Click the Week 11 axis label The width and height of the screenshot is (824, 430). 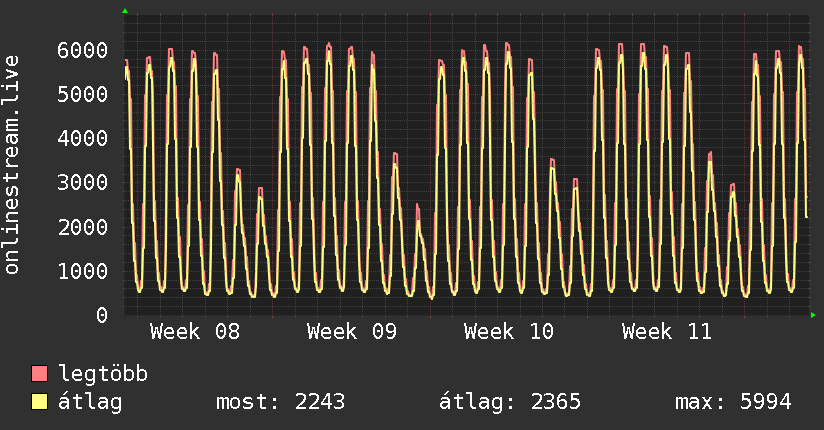(x=666, y=332)
